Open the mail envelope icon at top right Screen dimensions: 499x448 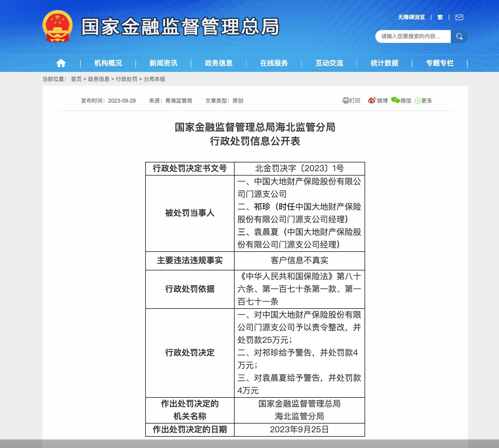459,17
